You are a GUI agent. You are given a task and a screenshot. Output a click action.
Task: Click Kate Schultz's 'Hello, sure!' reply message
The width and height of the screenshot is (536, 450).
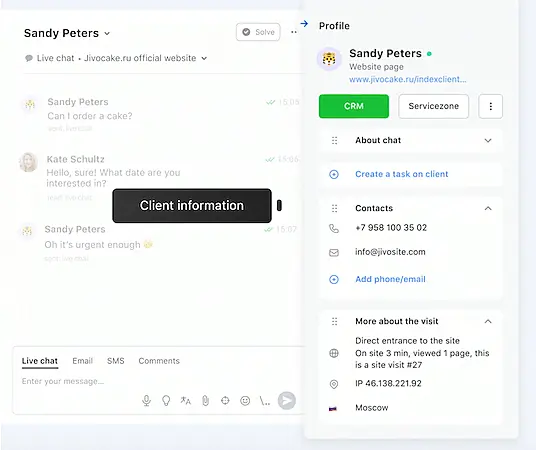[113, 178]
